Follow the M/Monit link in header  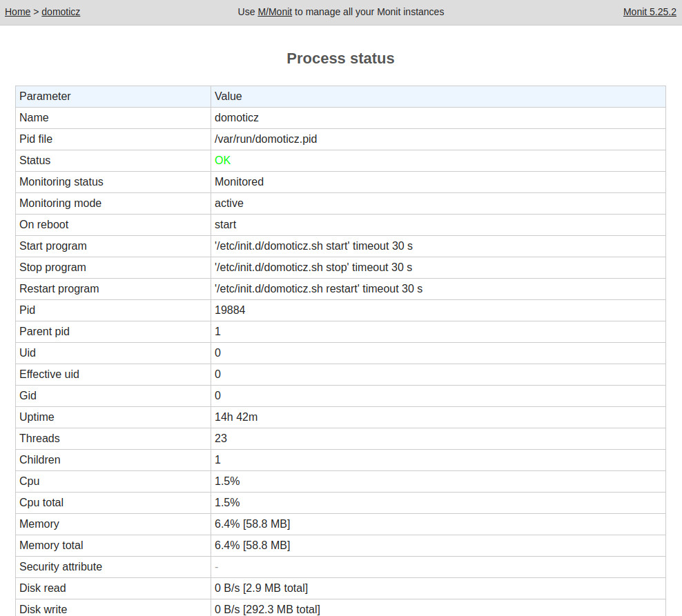275,12
